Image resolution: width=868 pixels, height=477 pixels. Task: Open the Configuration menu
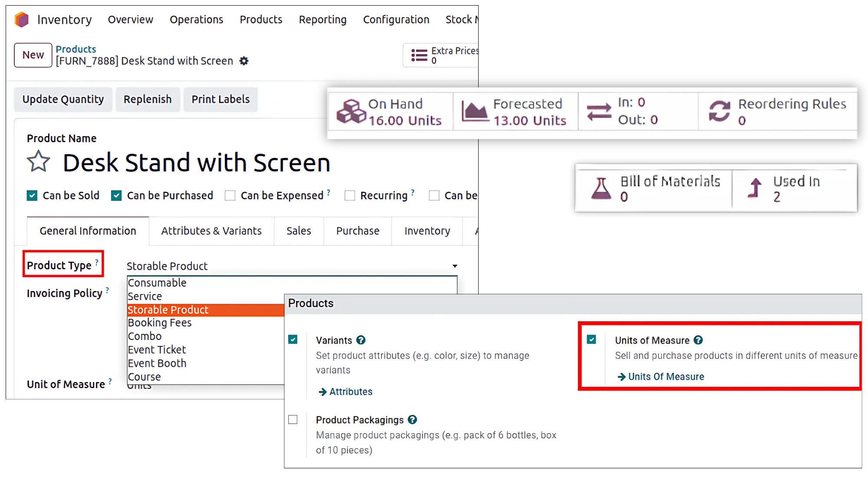click(x=396, y=20)
